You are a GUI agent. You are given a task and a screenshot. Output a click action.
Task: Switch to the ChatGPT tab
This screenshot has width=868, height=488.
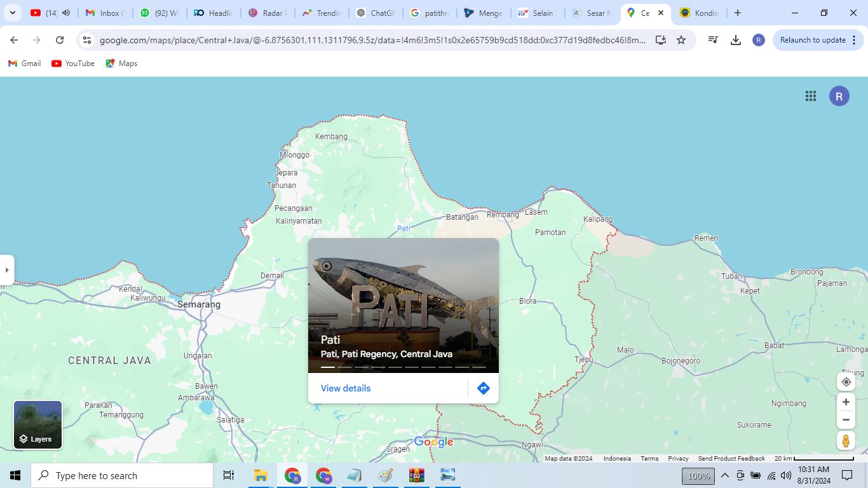point(377,13)
